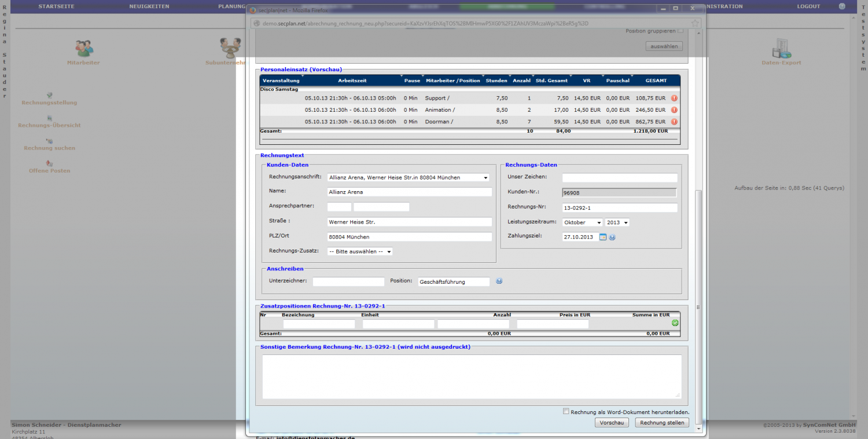The image size is (868, 439).
Task: Click the Rechnung stellen button
Action: (x=662, y=423)
